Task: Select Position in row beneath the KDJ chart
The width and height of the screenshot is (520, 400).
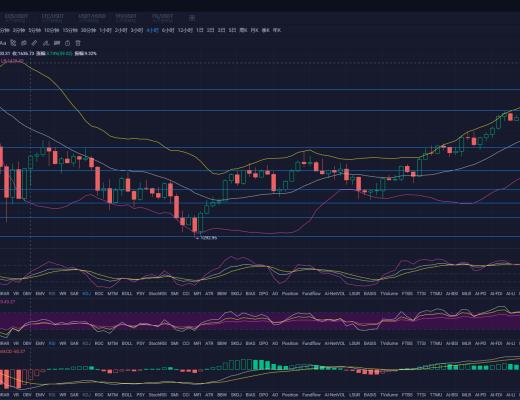Action: click(290, 294)
